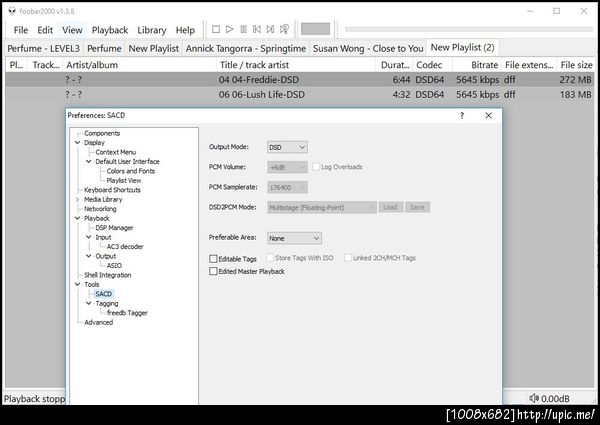Collapse the Output tree node
This screenshot has height=425, width=600.
pyautogui.click(x=88, y=256)
